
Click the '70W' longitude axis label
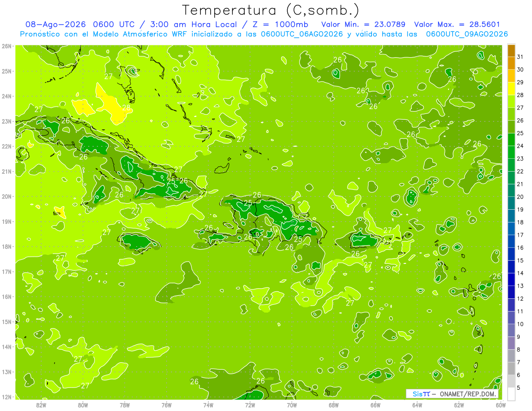click(x=292, y=405)
